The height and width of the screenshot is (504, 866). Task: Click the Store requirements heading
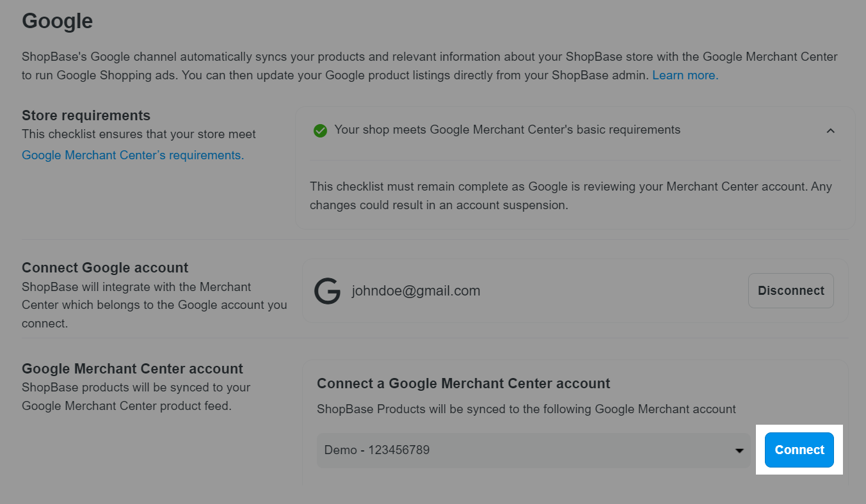86,115
